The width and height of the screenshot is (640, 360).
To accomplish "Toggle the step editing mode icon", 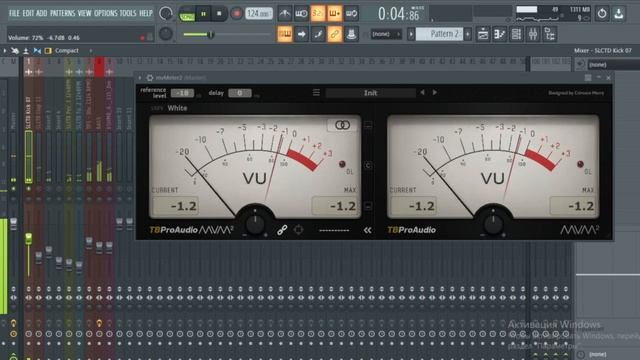I will tap(318, 34).
